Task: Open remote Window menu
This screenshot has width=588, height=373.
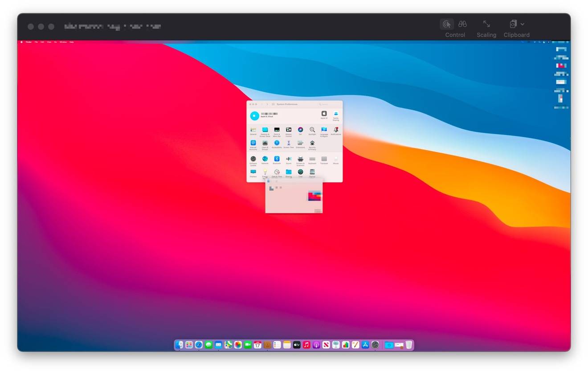Action: click(63, 42)
